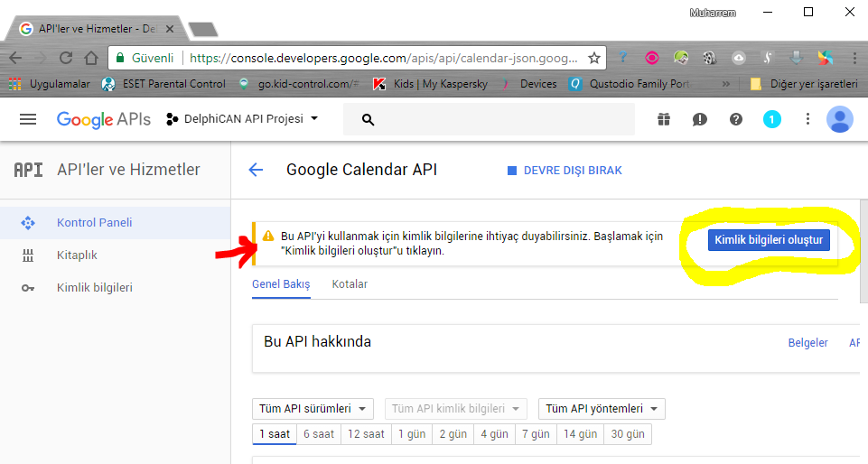Switch to the Kotalar tab
Screen dimensions: 868x464
(350, 284)
